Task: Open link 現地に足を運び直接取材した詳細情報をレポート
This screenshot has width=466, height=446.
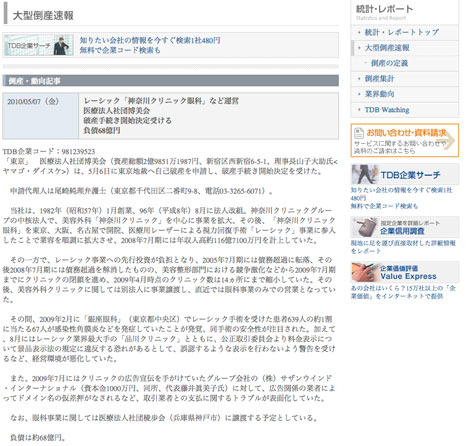Action: tap(403, 247)
